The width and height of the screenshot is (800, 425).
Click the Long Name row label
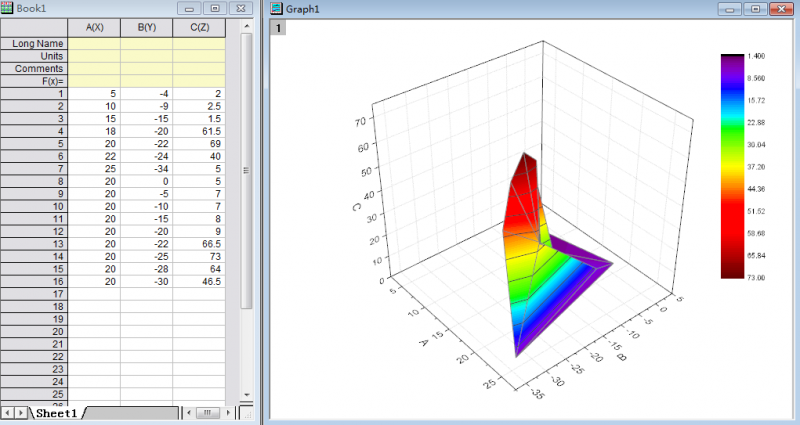(x=34, y=44)
